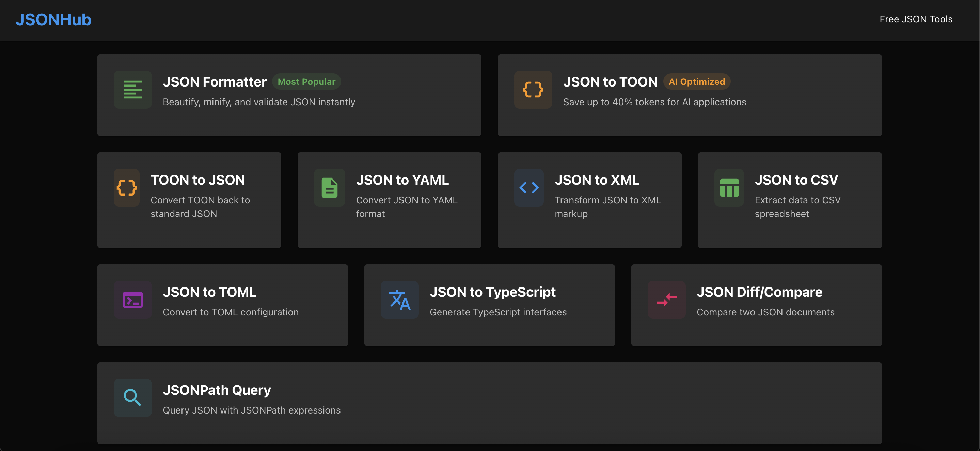Open the JSON to CSV converter
Viewport: 980px width, 451px height.
(790, 200)
